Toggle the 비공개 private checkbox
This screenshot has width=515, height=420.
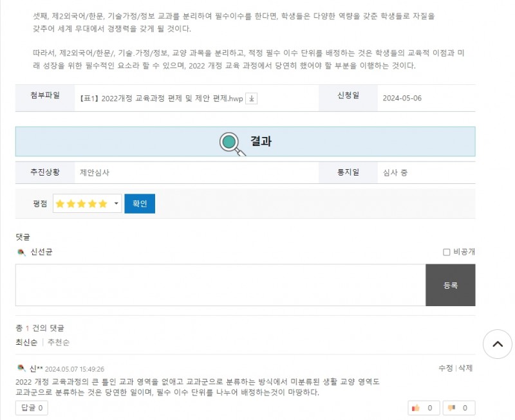click(446, 252)
